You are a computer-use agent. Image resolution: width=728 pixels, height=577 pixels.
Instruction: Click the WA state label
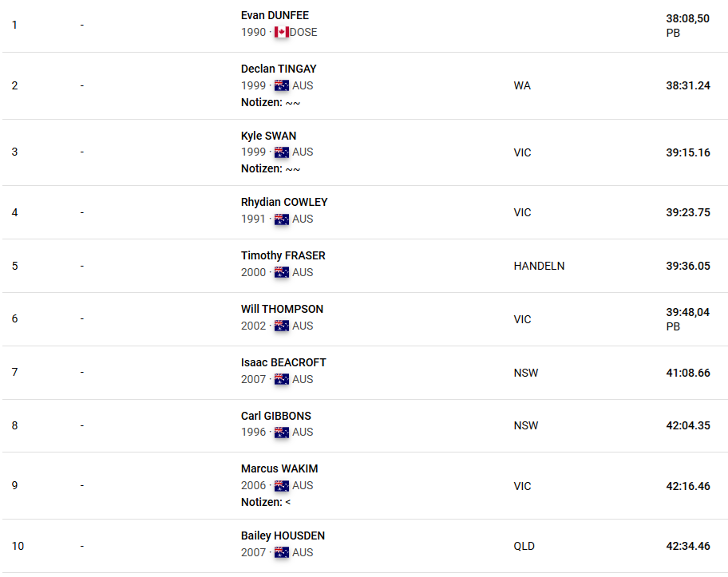click(522, 85)
